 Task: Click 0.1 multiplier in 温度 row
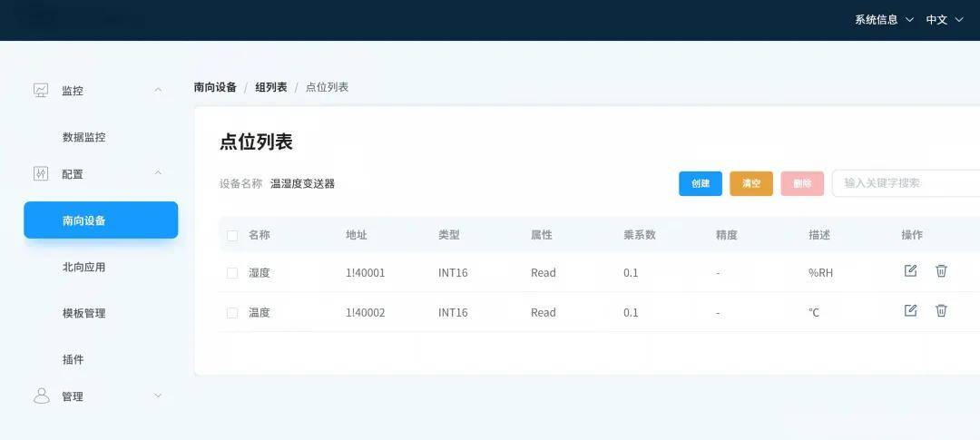click(x=631, y=312)
